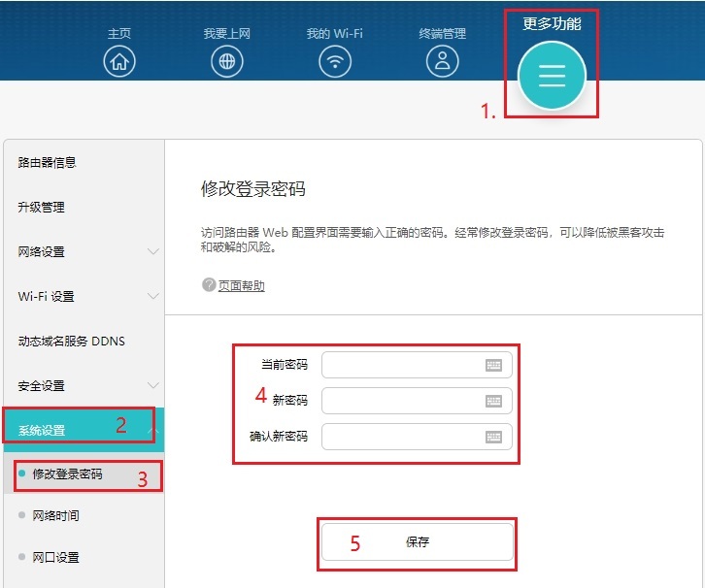This screenshot has height=588, width=705.
Task: Open the user icon for 终端管理
Action: point(443,62)
